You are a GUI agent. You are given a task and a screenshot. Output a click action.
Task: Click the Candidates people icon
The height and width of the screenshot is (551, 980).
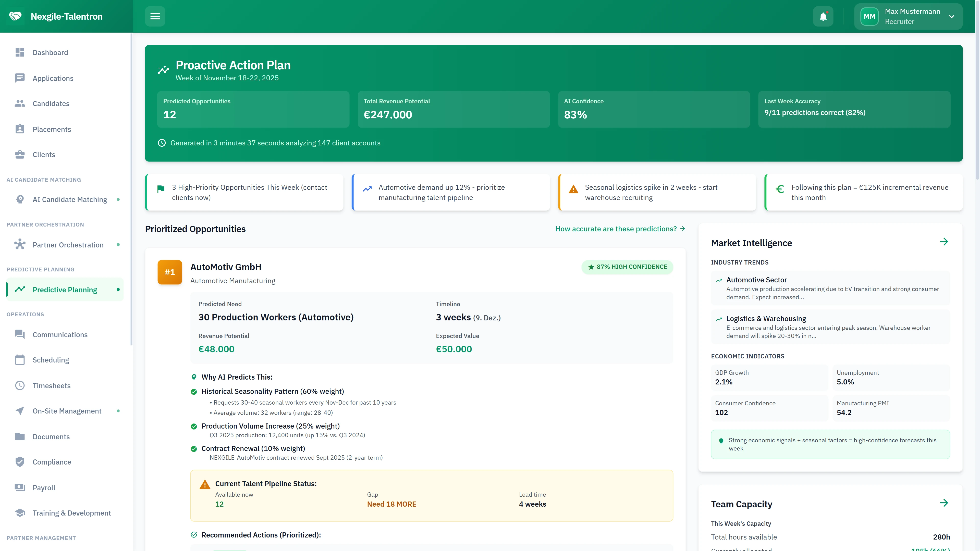(x=20, y=103)
